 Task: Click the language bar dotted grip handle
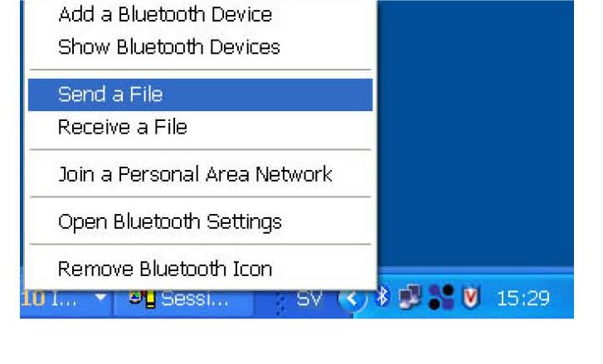coord(280,301)
